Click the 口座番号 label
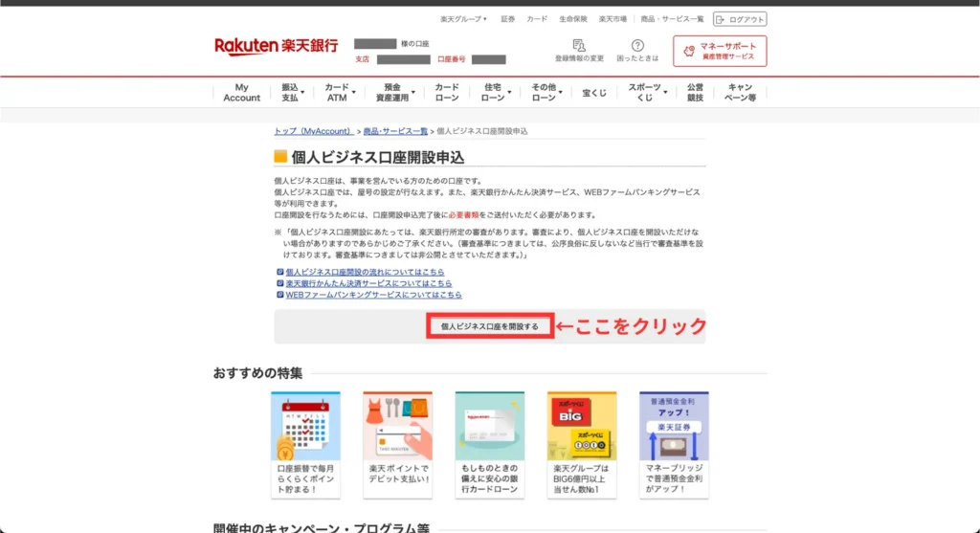The height and width of the screenshot is (533, 980). 452,59
